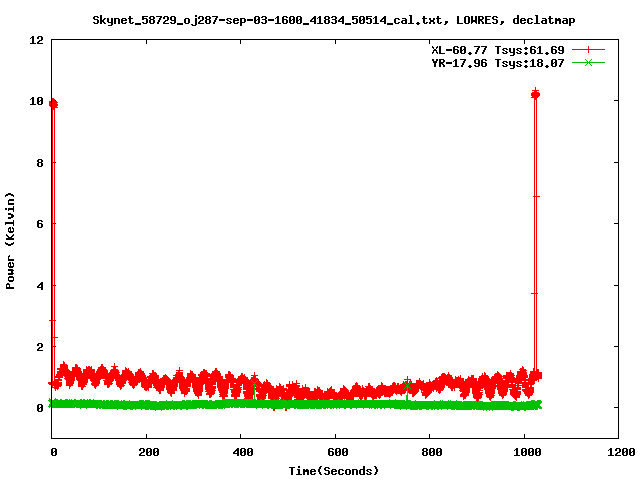Click y-axis tick label 6
This screenshot has width=640, height=480.
[40, 224]
